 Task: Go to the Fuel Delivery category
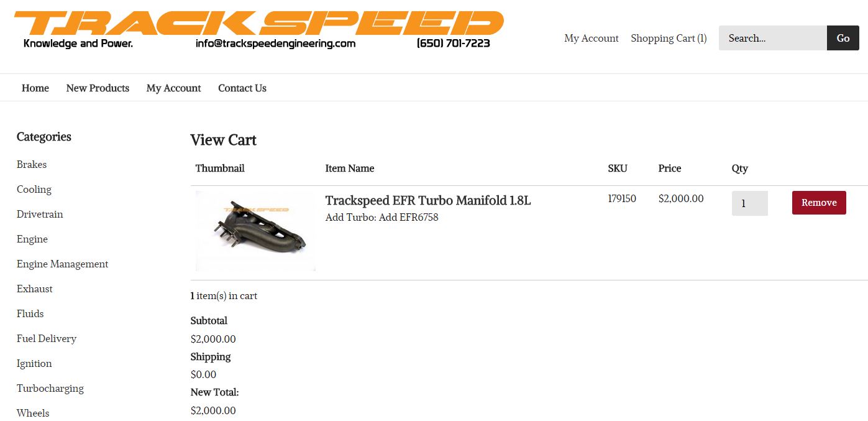pyautogui.click(x=47, y=339)
